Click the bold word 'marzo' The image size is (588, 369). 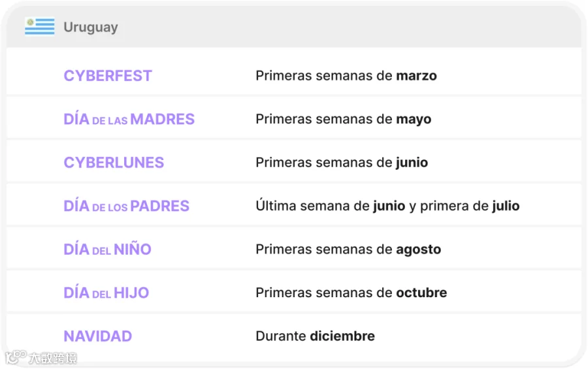[416, 76]
